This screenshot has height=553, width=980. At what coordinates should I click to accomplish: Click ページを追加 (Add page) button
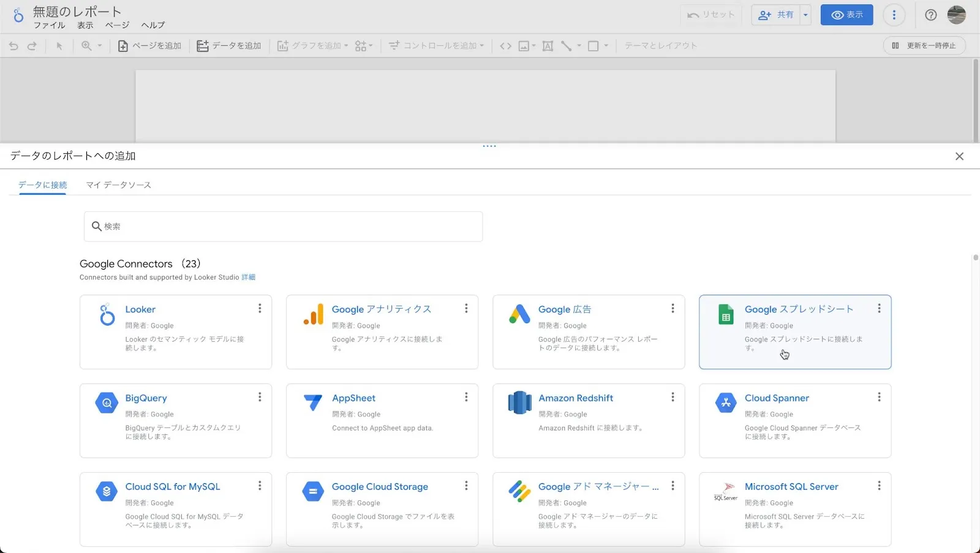pos(149,46)
